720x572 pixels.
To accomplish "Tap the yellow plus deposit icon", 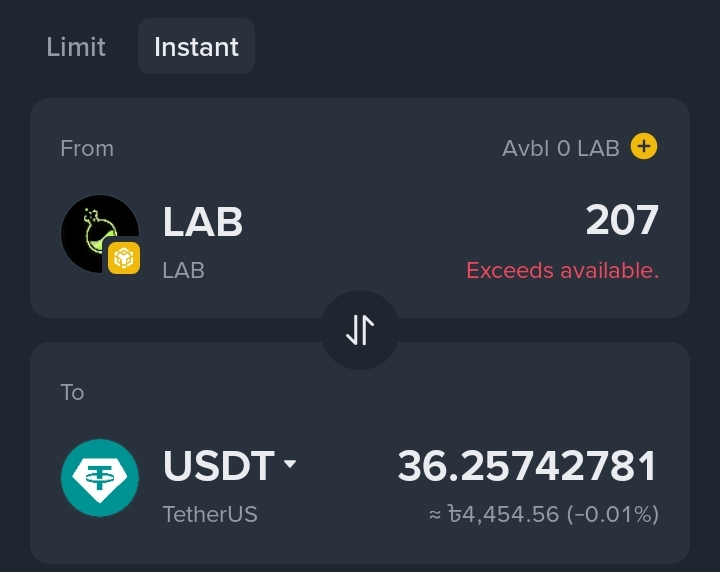I will [x=644, y=147].
